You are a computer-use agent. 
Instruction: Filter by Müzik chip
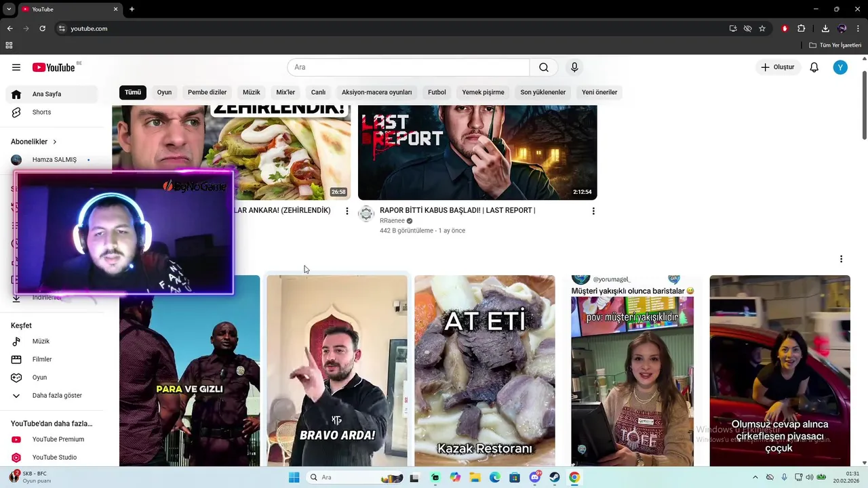pyautogui.click(x=252, y=92)
